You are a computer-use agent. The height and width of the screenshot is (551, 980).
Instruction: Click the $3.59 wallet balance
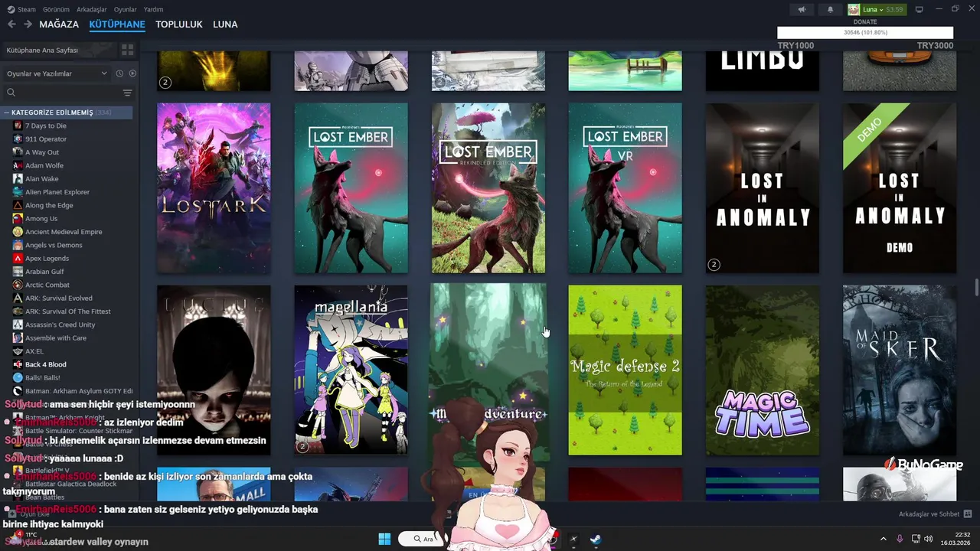[894, 9]
